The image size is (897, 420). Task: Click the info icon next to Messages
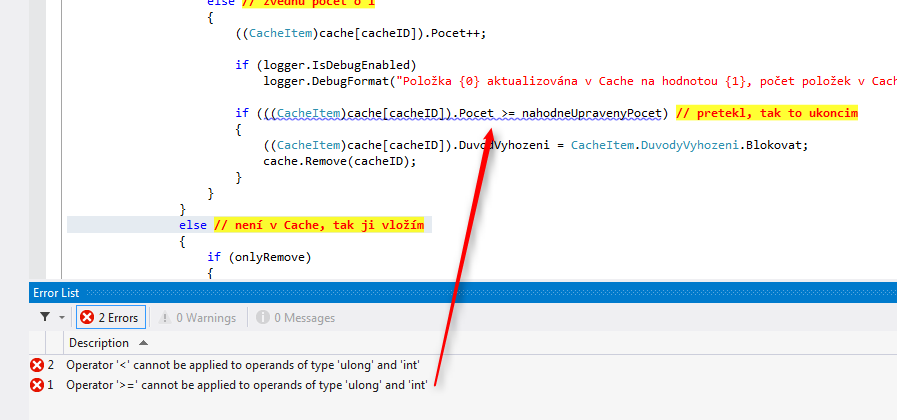[263, 317]
